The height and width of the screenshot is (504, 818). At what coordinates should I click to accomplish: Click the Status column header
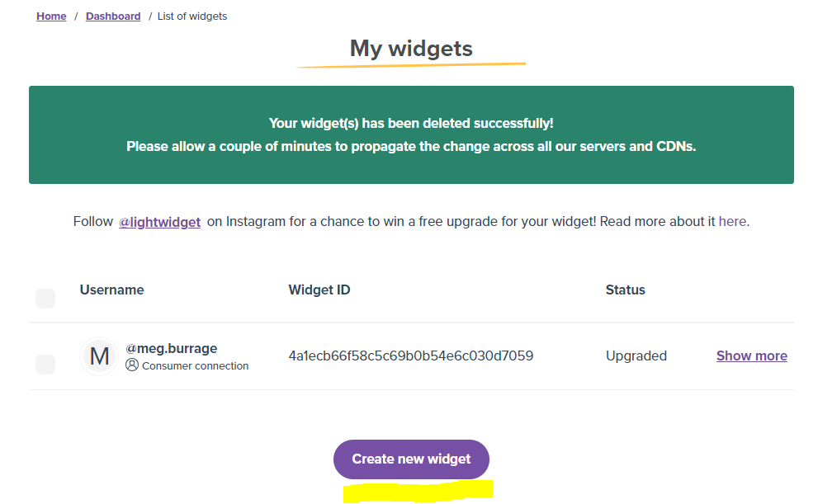point(625,290)
